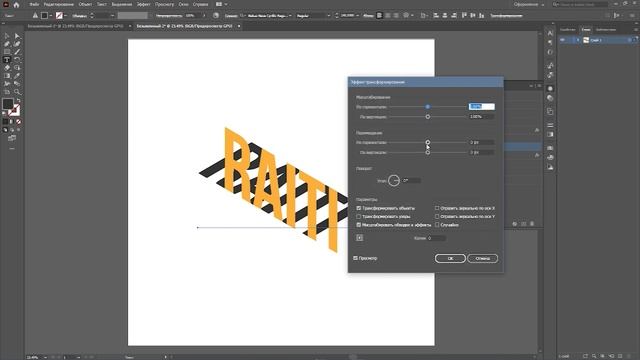Click the align right paragraph icon
Viewport: 640px width, 360px height.
tap(396, 16)
